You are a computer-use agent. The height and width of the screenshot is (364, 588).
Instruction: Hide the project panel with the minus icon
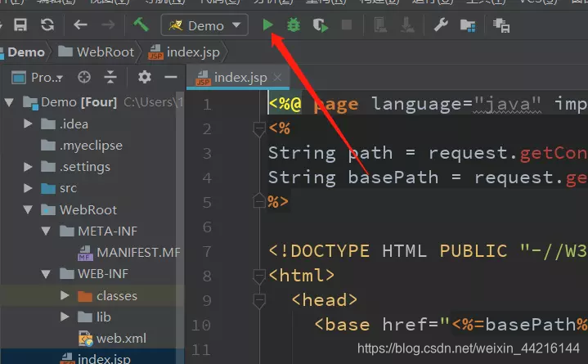point(171,78)
